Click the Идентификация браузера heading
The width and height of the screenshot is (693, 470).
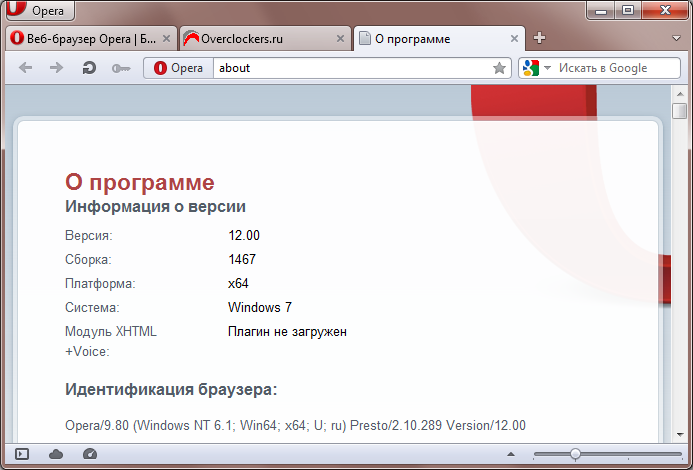tap(171, 390)
